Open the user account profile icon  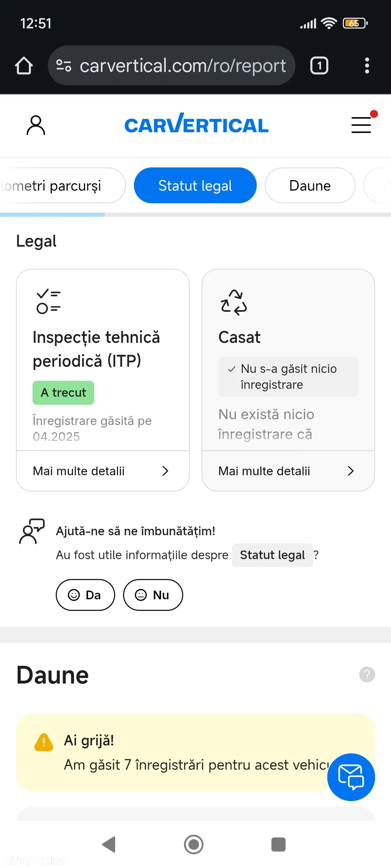[x=36, y=125]
